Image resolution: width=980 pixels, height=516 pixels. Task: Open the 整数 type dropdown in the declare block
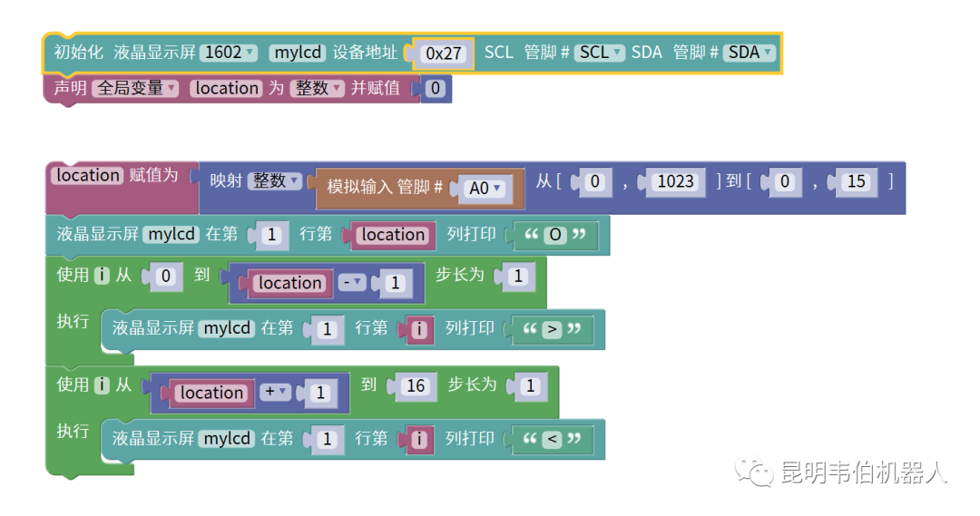(x=317, y=88)
